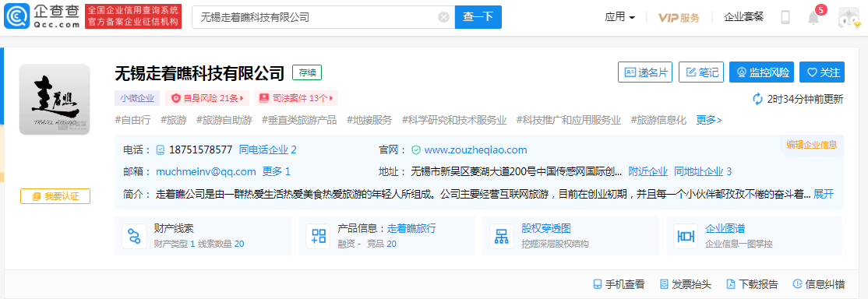Click 手机查看 option
868x299 pixels.
(619, 285)
